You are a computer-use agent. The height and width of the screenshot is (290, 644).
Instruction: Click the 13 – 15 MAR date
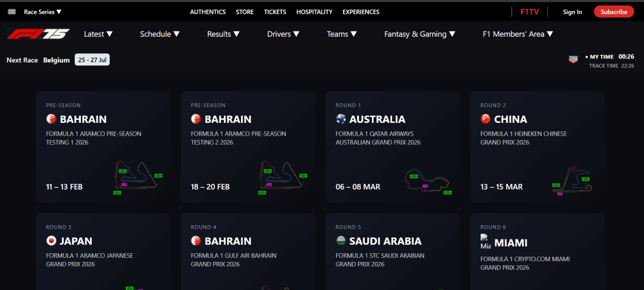[502, 187]
